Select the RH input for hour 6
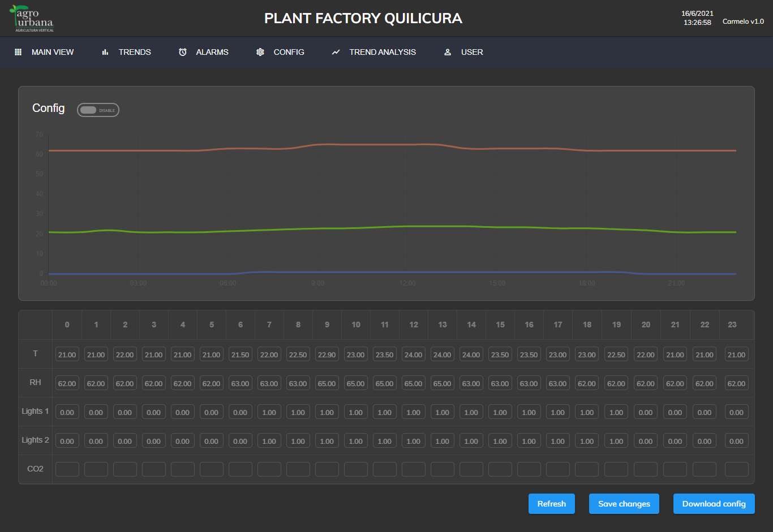This screenshot has height=532, width=773. coord(241,383)
